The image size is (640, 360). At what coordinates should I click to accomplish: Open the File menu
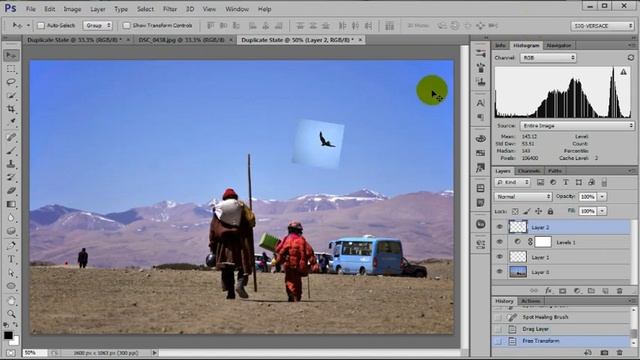click(x=31, y=9)
